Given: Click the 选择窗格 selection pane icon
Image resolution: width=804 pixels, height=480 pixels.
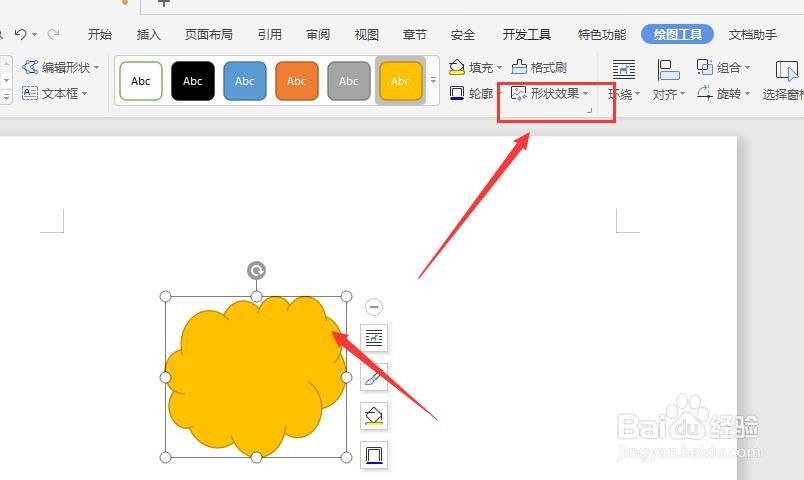Looking at the screenshot, I should point(787,70).
